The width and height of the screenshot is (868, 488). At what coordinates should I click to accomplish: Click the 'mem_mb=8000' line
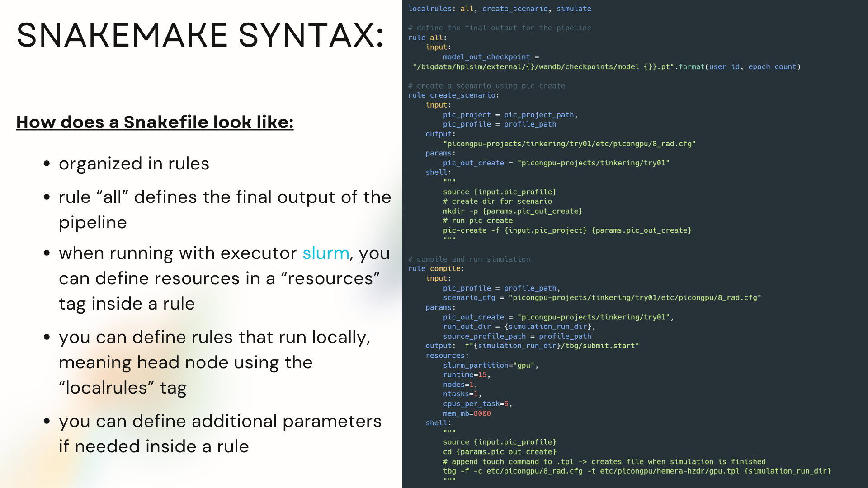tap(467, 413)
